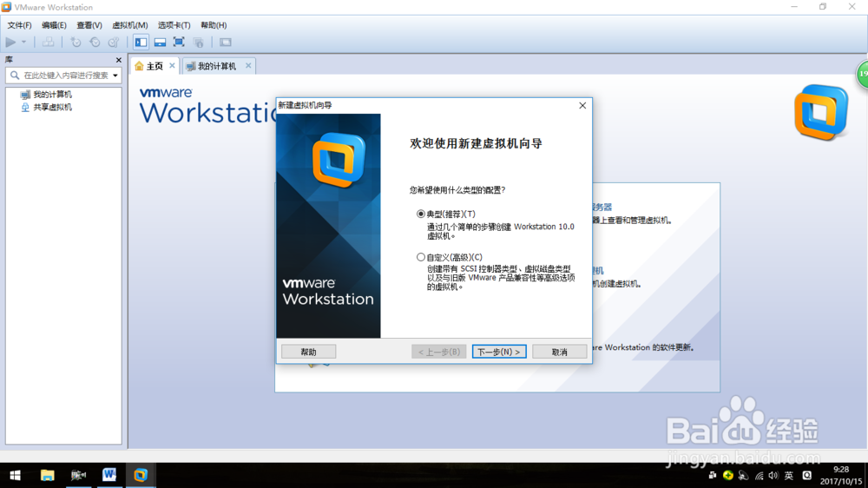Image resolution: width=868 pixels, height=488 pixels.
Task: Open the 编辑(E) menu
Action: pos(54,25)
